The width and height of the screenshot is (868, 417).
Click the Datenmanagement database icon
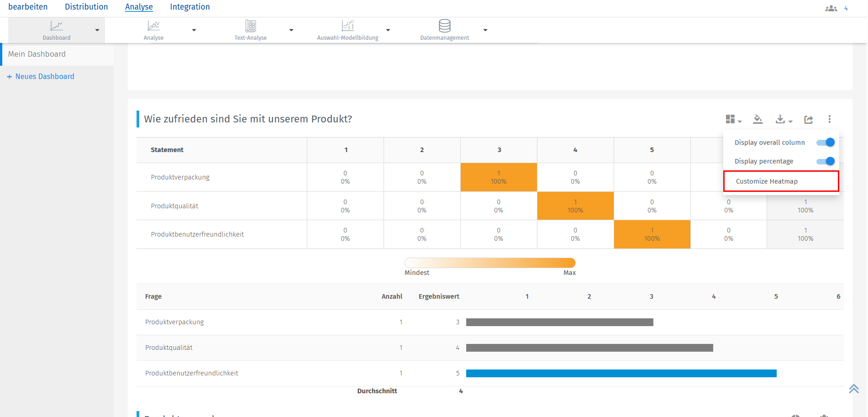[444, 26]
